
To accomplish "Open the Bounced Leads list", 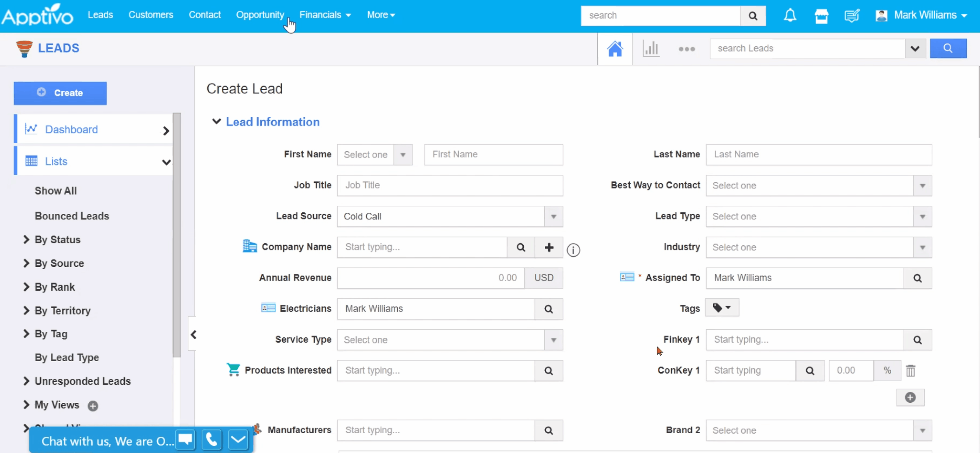I will coord(72,216).
